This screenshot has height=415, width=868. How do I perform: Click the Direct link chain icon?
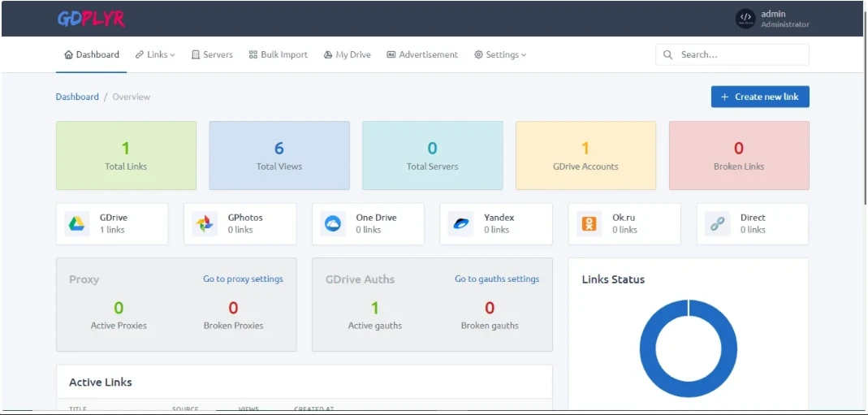coord(718,224)
